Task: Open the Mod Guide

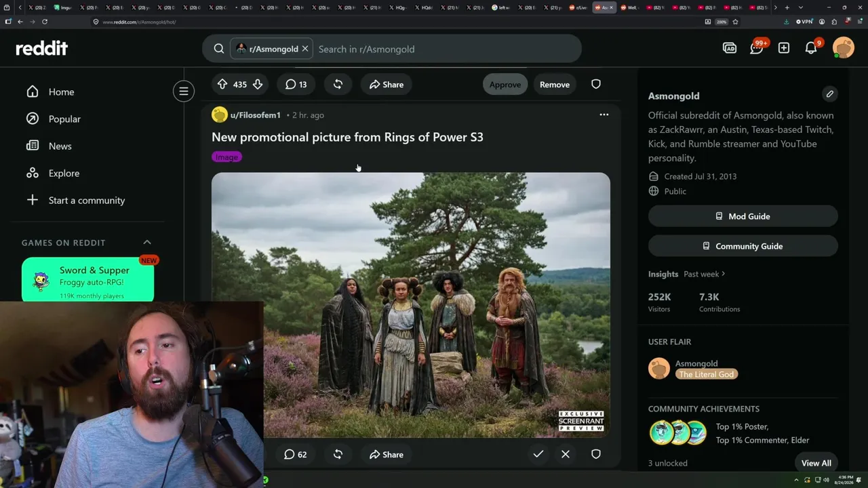Action: (743, 216)
